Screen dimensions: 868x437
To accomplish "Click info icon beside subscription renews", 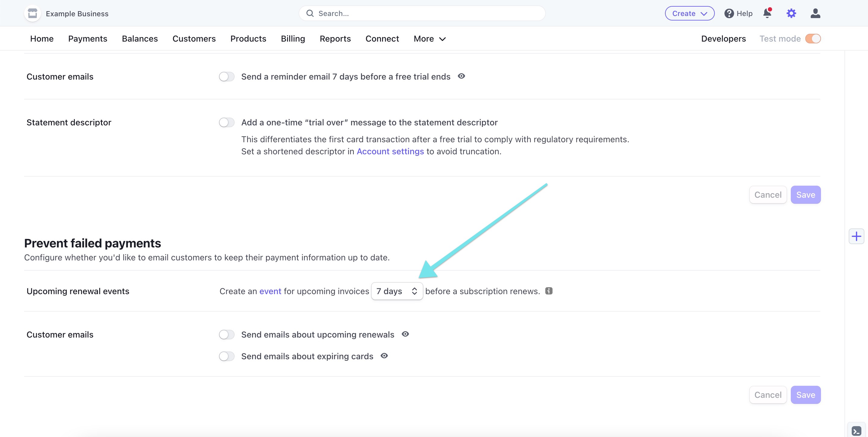I will [549, 291].
